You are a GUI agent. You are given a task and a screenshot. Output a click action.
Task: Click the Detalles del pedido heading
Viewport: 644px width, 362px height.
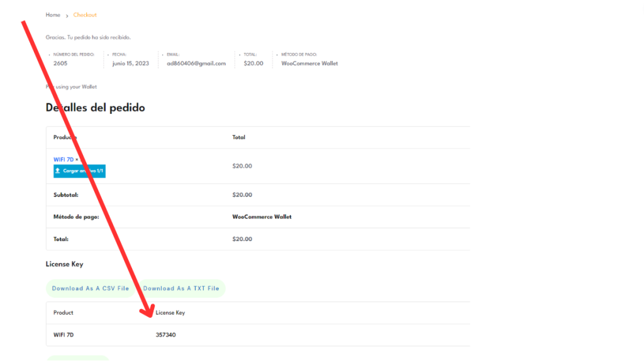pos(96,108)
